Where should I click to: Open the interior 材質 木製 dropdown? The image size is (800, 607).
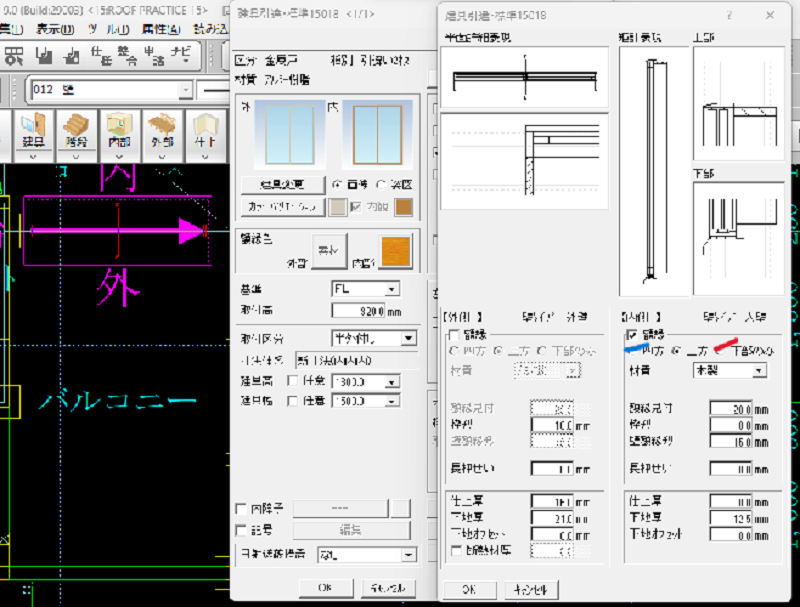[x=759, y=371]
